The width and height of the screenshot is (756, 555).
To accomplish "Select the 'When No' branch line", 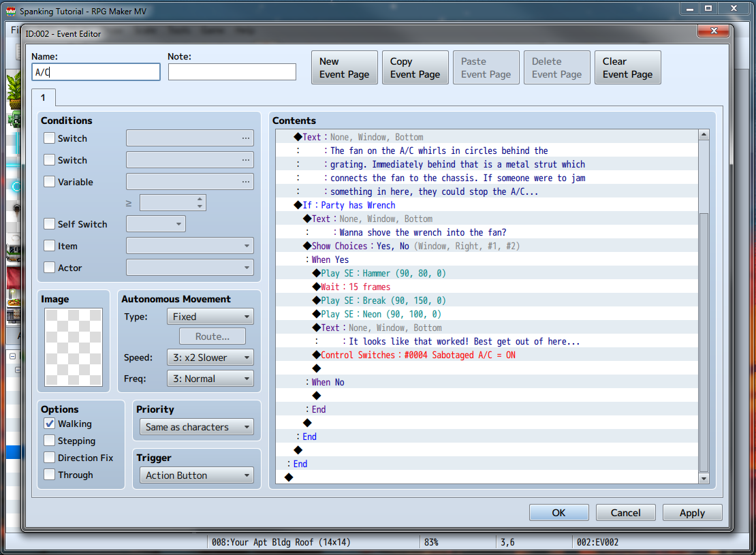I will pyautogui.click(x=487, y=382).
